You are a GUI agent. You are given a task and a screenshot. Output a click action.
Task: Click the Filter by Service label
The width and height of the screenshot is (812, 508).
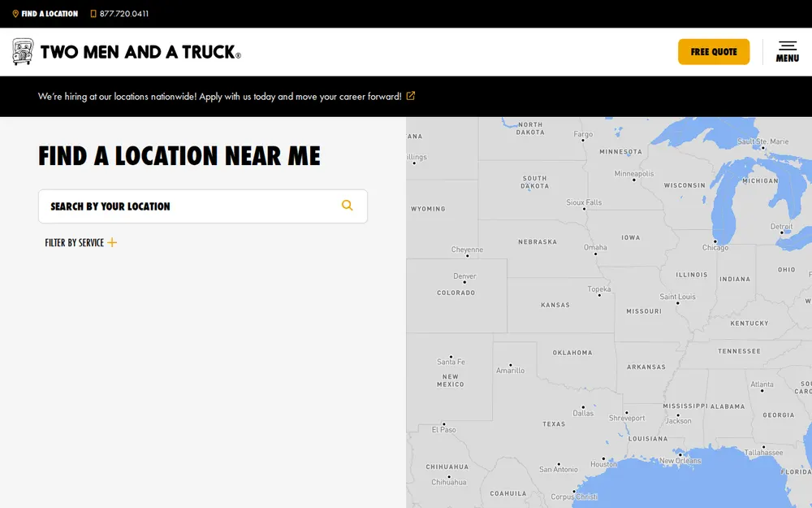coord(74,242)
